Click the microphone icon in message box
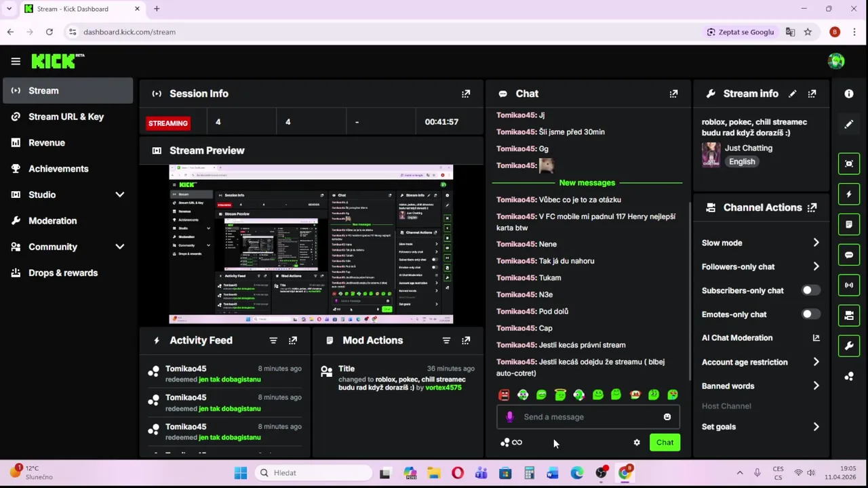This screenshot has height=488, width=868. (510, 417)
